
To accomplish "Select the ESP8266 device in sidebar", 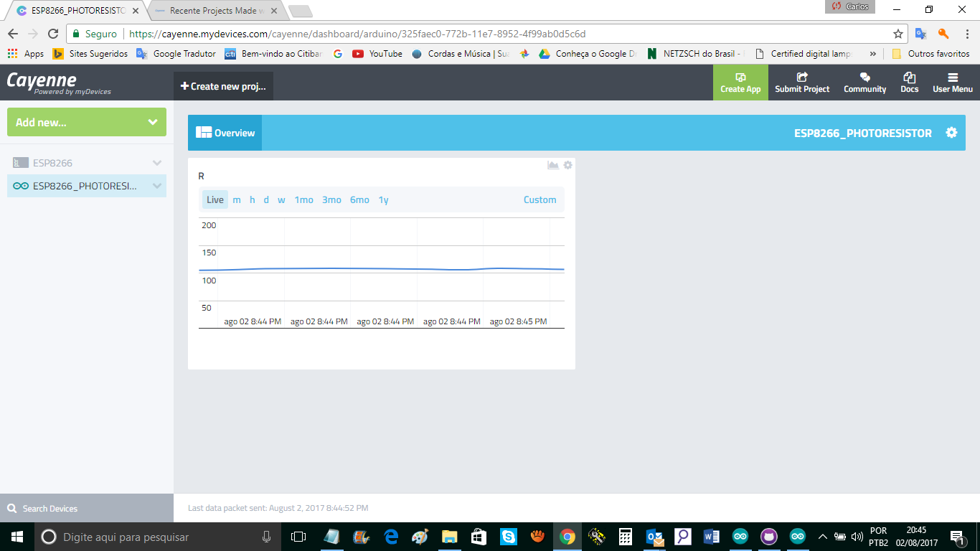I will (x=87, y=163).
